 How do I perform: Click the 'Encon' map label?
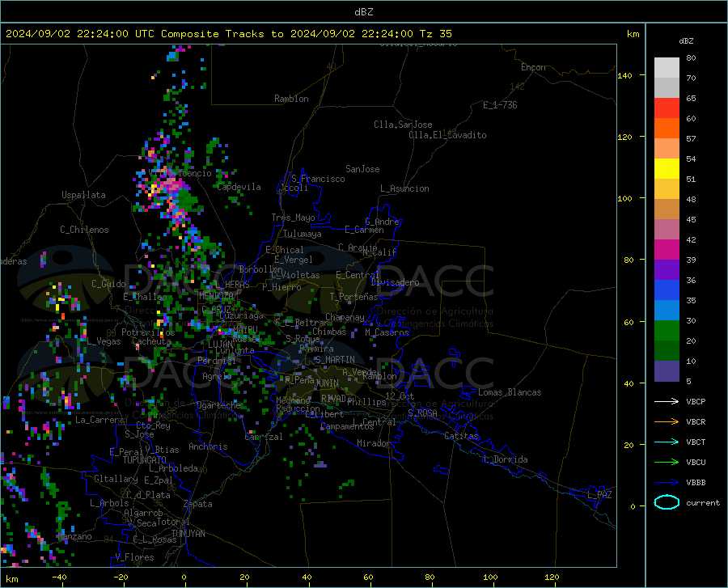[533, 67]
